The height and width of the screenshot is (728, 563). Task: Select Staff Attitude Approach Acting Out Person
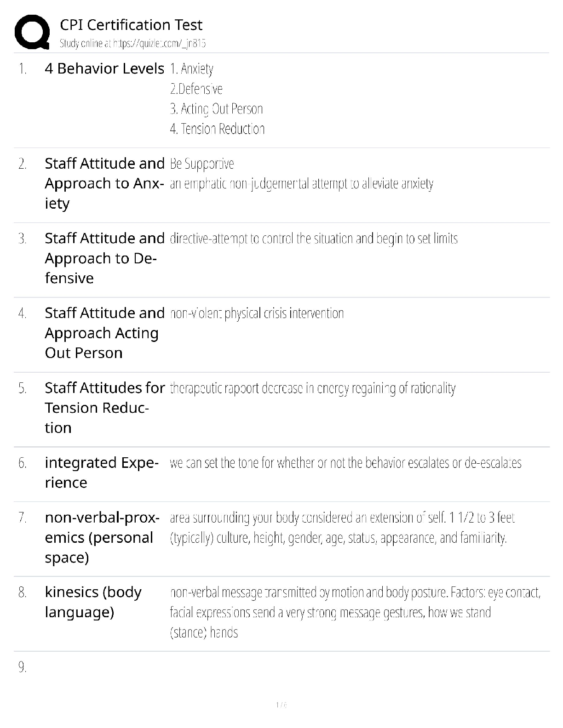(x=104, y=333)
